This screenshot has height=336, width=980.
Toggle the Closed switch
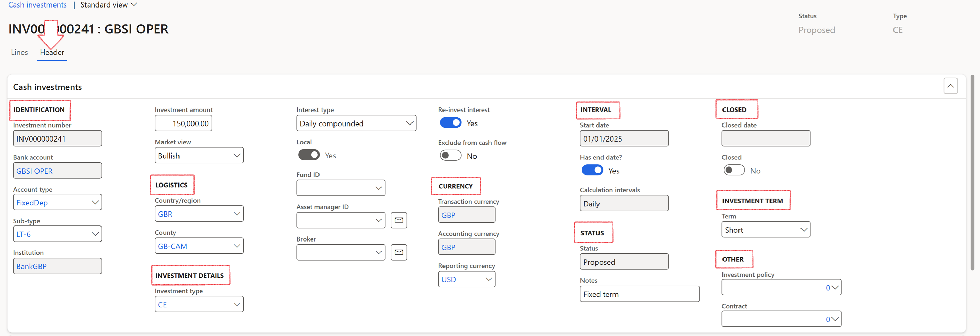tap(734, 170)
